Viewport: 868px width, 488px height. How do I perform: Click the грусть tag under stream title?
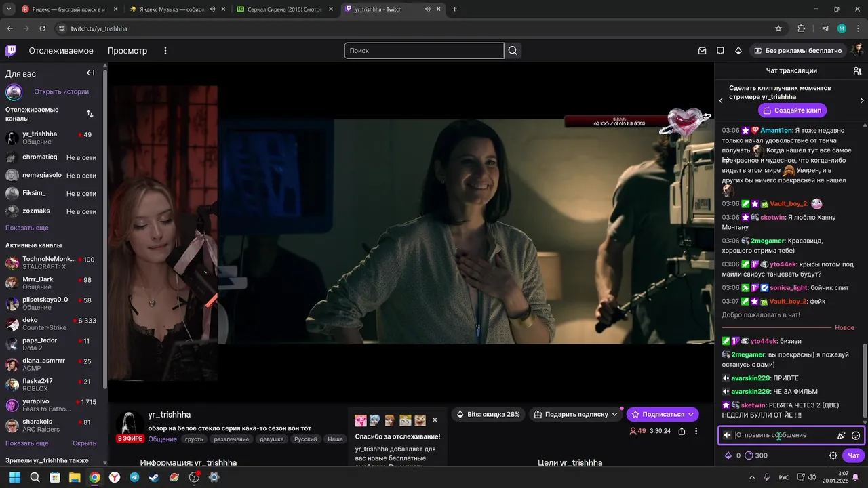pos(194,439)
